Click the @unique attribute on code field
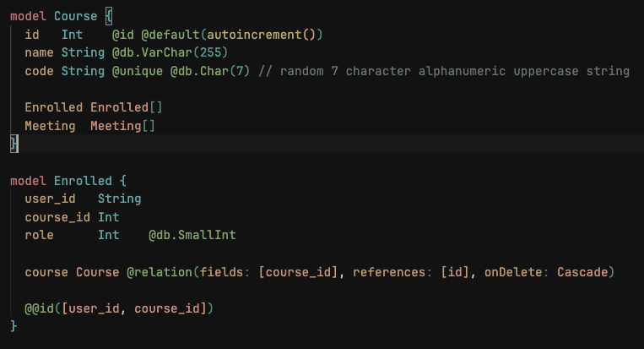Image resolution: width=644 pixels, height=349 pixels. coord(138,71)
